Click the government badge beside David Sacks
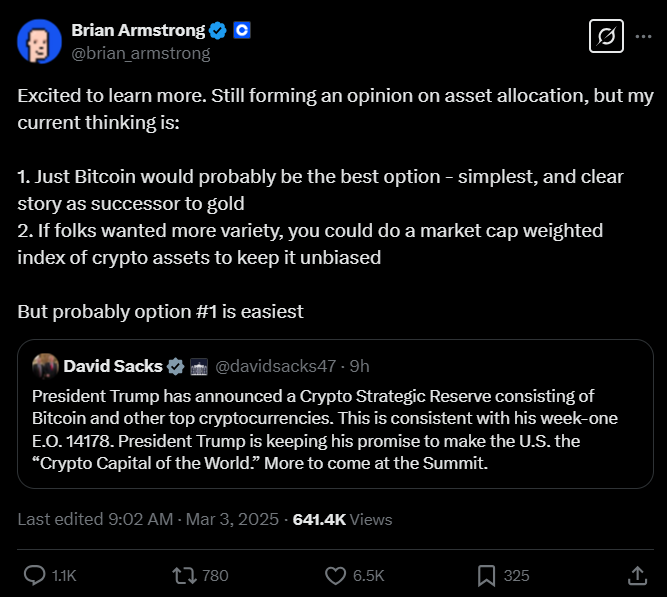Viewport: 667px width, 597px height. pyautogui.click(x=197, y=366)
